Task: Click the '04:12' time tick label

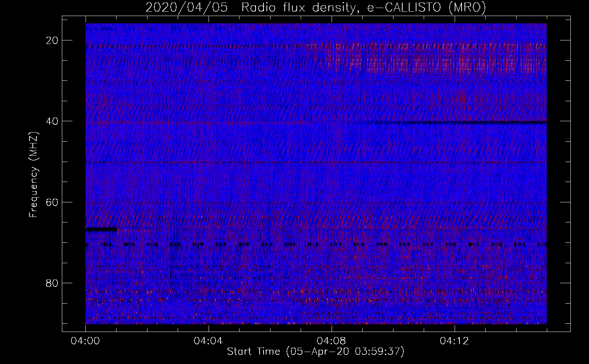Action: pyautogui.click(x=455, y=341)
